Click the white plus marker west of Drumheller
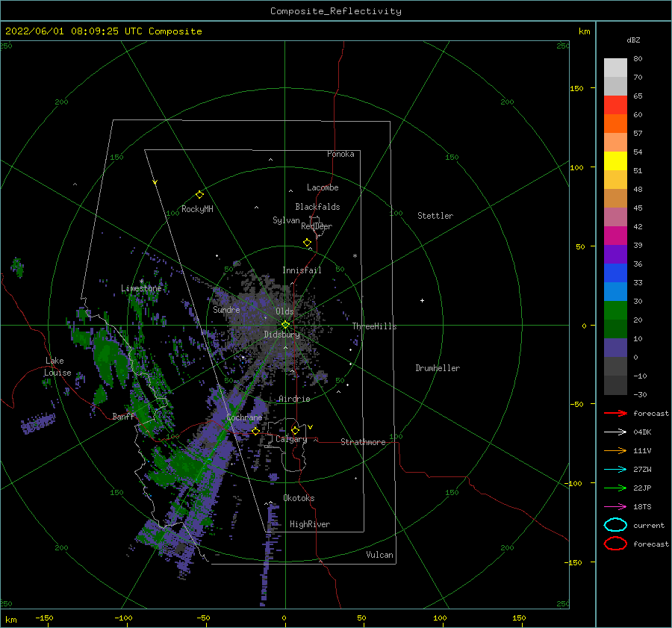Viewport: 672px width, 628px height. 422,300
